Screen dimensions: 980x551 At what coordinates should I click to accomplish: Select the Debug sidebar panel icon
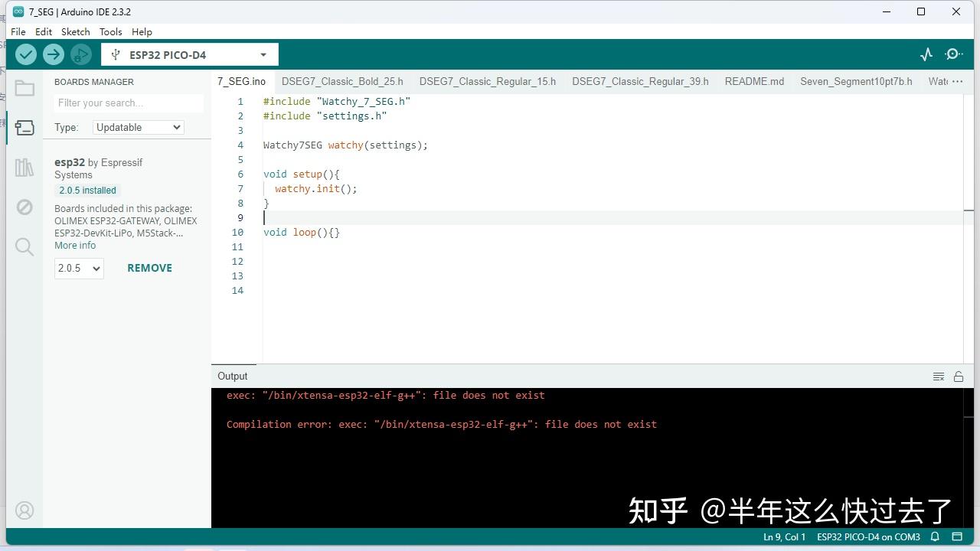coord(24,207)
